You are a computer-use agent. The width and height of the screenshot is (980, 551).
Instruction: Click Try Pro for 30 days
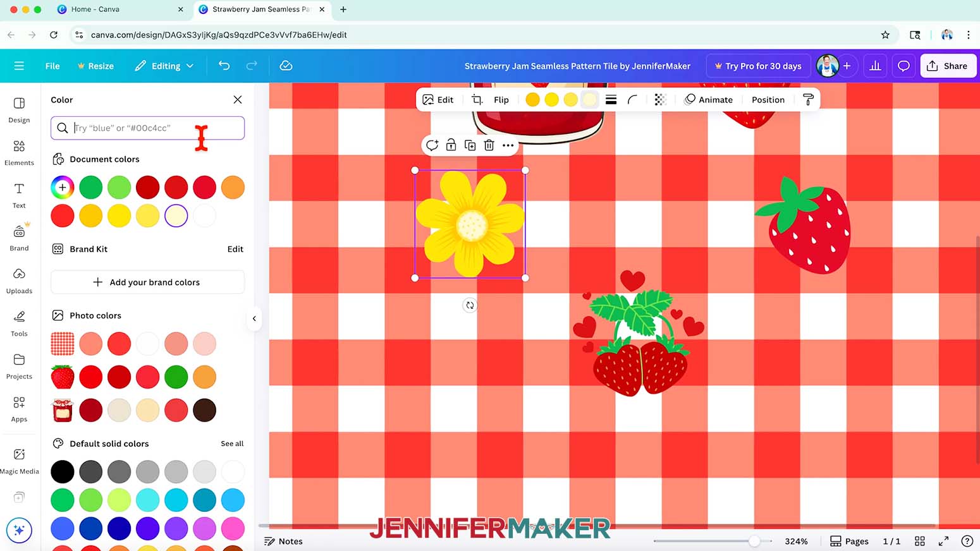(x=758, y=66)
